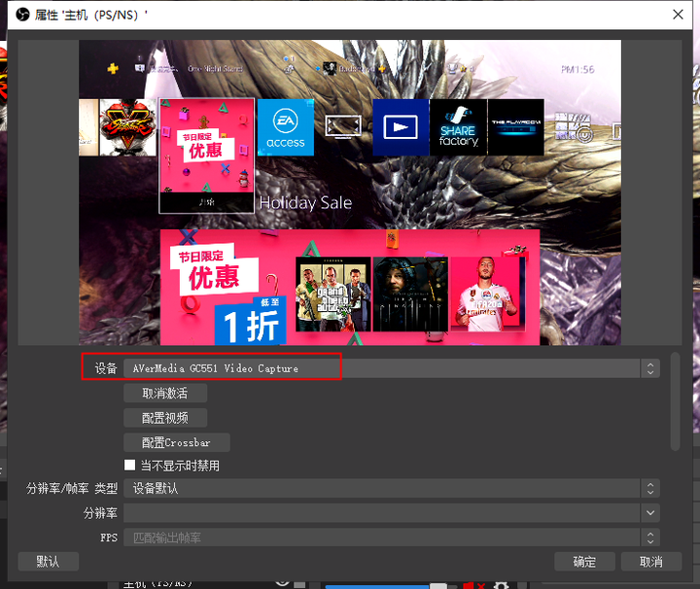Click the empty 分辨率 input field
The image size is (700, 589).
[x=382, y=513]
